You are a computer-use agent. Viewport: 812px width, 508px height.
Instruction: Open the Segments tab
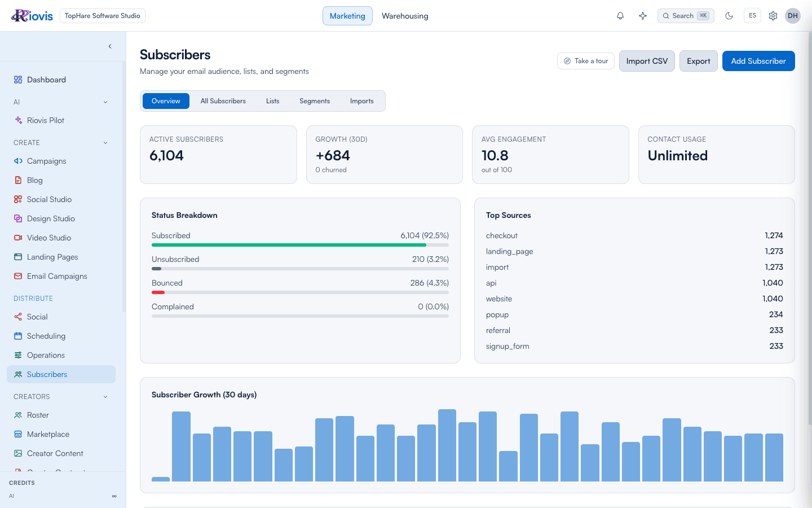coord(315,101)
